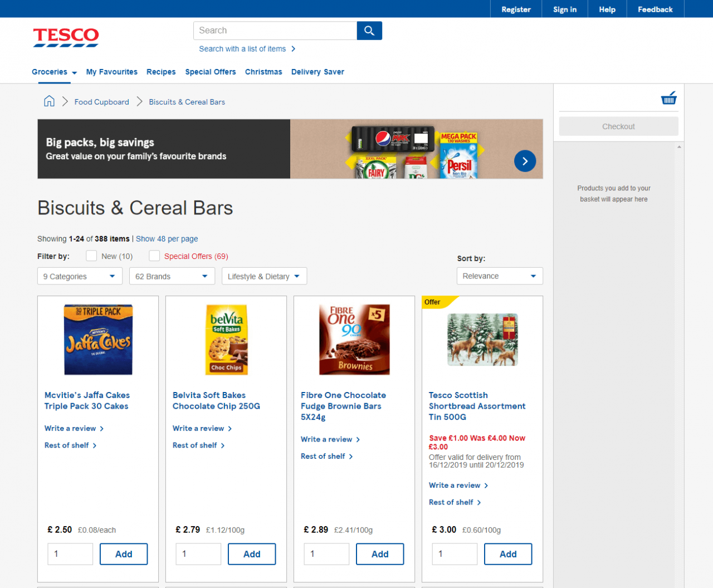Open the Sort by Relevance dropdown
Image resolution: width=713 pixels, height=588 pixels.
click(499, 276)
